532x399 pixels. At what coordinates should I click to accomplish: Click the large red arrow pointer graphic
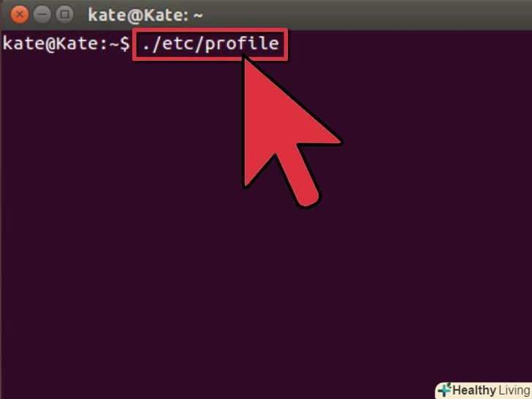click(x=292, y=132)
